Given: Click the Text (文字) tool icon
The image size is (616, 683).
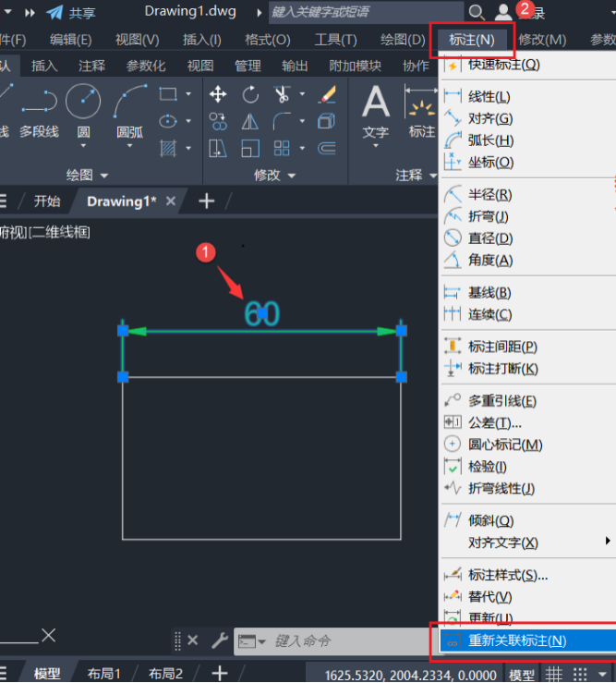Looking at the screenshot, I should [375, 109].
